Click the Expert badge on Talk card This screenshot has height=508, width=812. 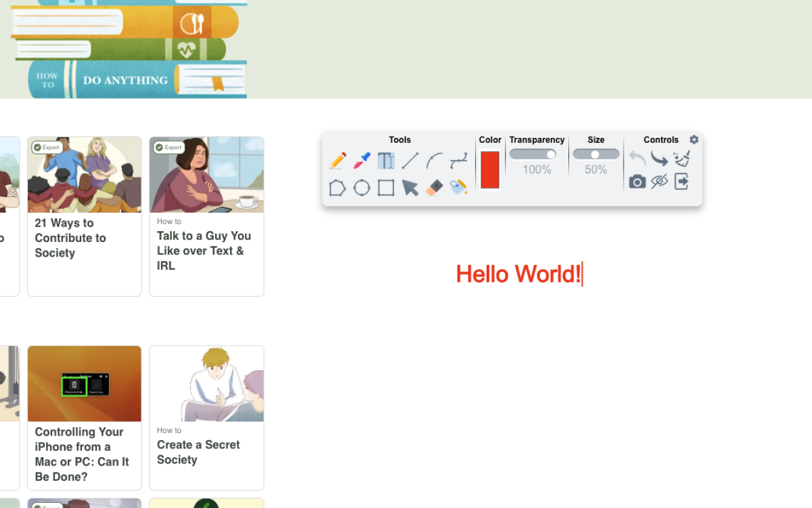point(169,147)
